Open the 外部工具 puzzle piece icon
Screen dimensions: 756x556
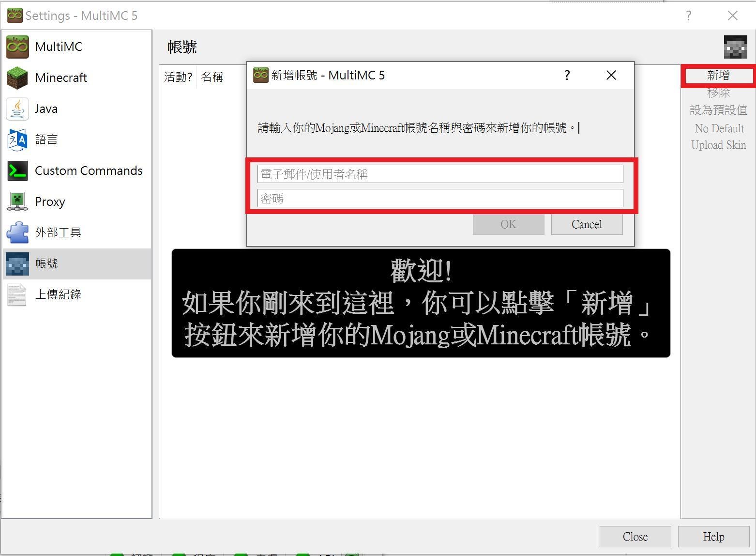tap(17, 232)
